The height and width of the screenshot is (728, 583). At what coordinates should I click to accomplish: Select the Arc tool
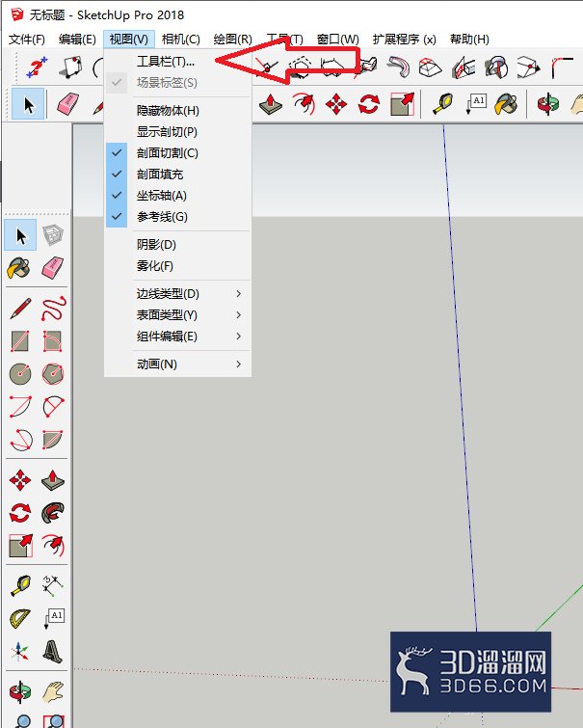[20, 407]
